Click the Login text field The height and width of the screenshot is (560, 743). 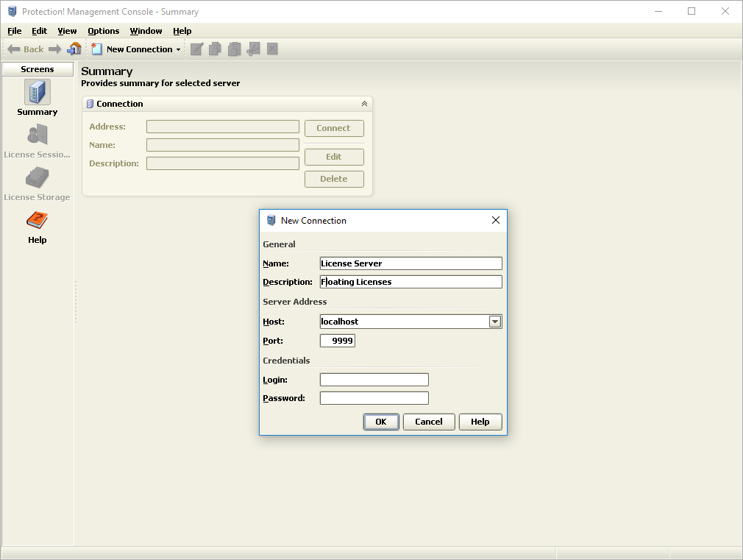pos(374,379)
